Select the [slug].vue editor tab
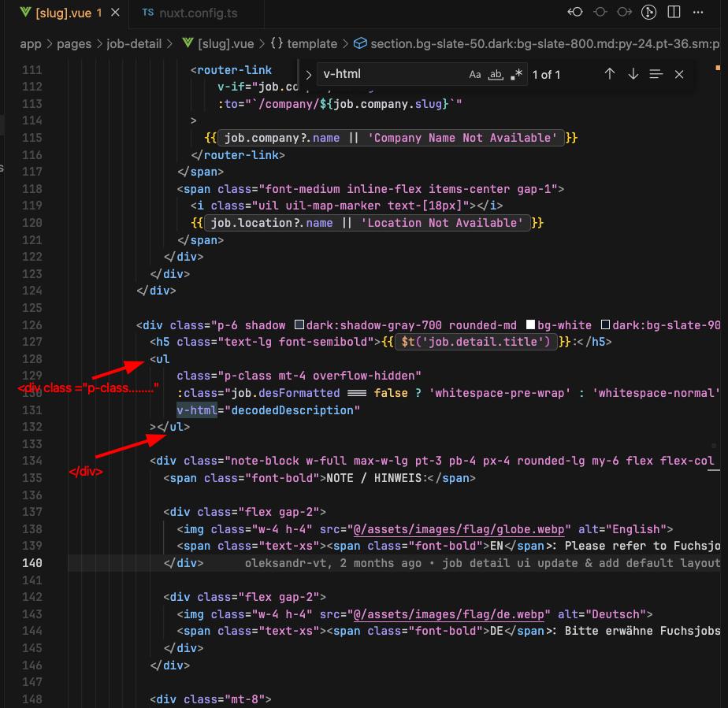The image size is (728, 708). tap(63, 13)
